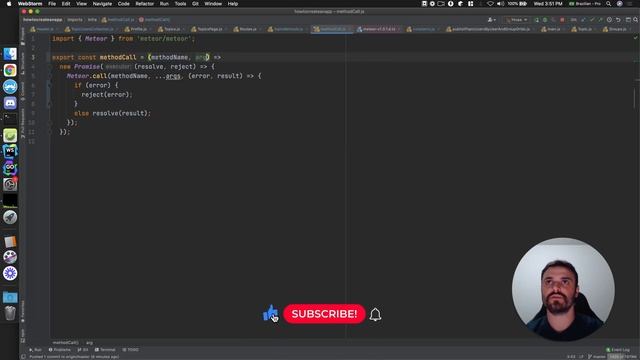
Task: Toggle the Project tool window sidebar button
Action: click(22, 36)
